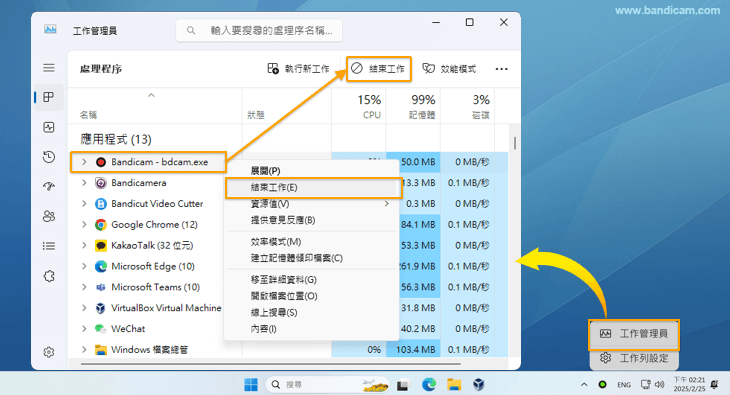Click the horizontal scrollbar below process list

tap(270, 363)
